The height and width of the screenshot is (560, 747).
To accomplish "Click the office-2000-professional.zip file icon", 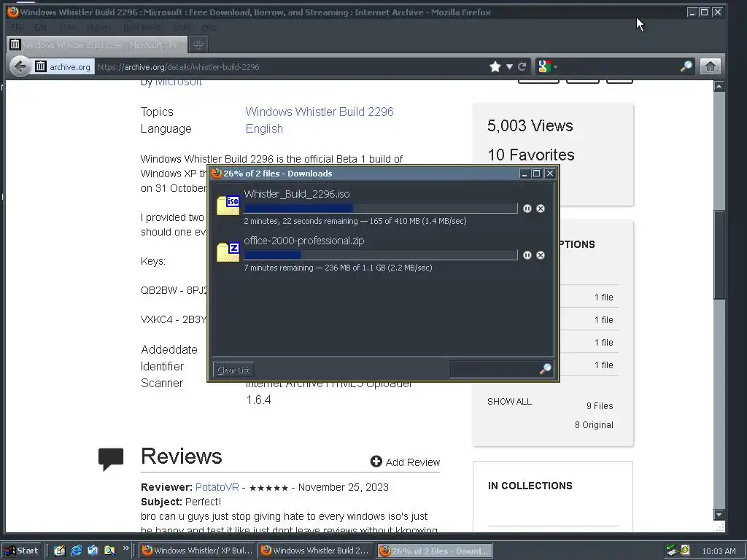I will tap(228, 252).
